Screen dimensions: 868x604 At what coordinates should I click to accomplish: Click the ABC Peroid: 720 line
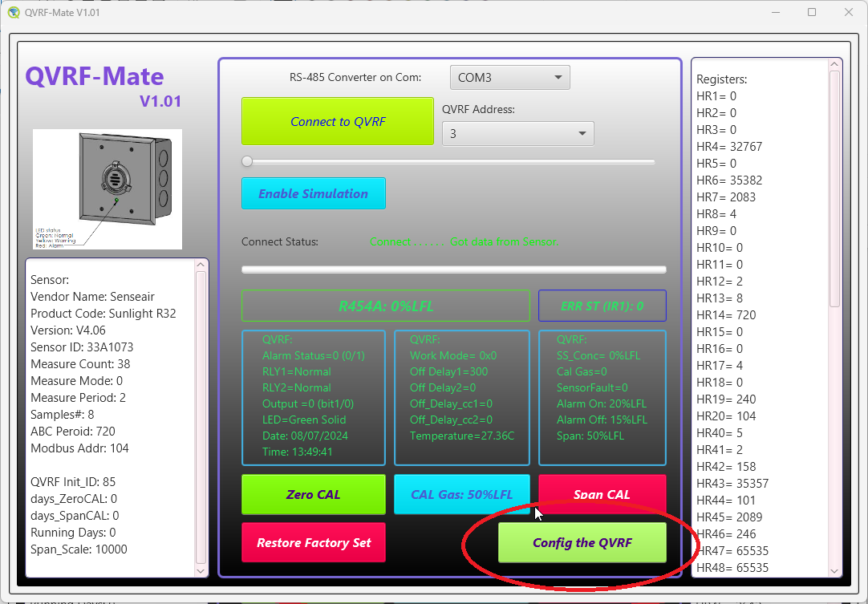(72, 432)
